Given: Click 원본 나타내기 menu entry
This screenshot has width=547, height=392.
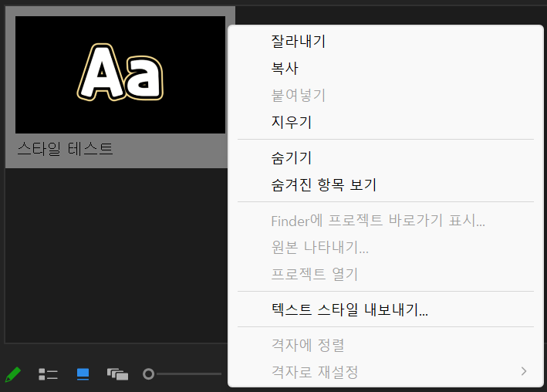Looking at the screenshot, I should point(386,248).
